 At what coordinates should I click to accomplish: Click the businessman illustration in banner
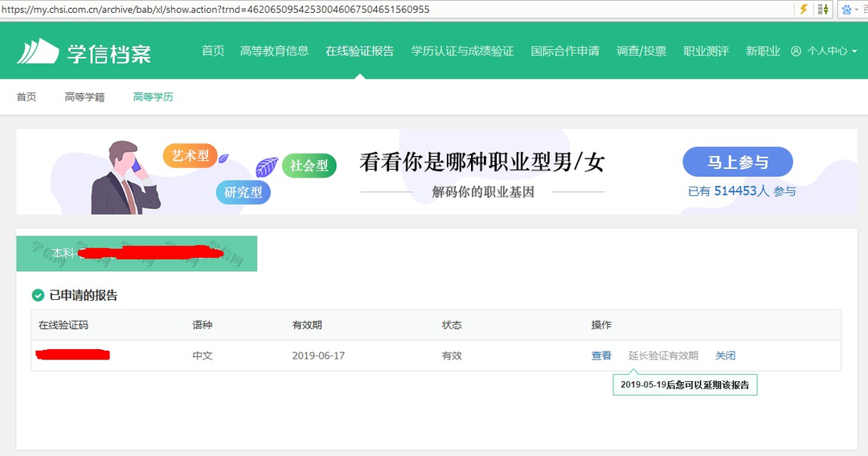click(x=125, y=177)
